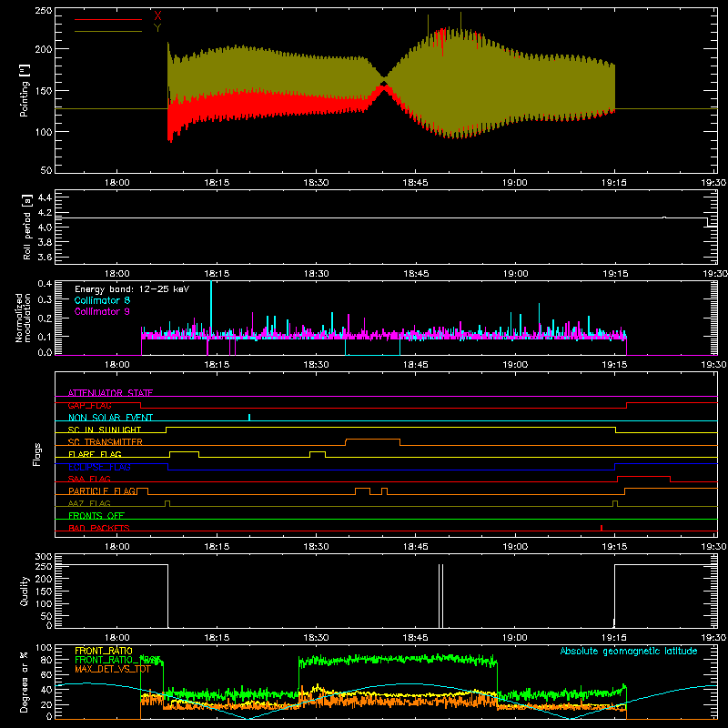Click the paired Quality spikes near 18:48
This screenshot has width=728, height=728.
tap(440, 595)
